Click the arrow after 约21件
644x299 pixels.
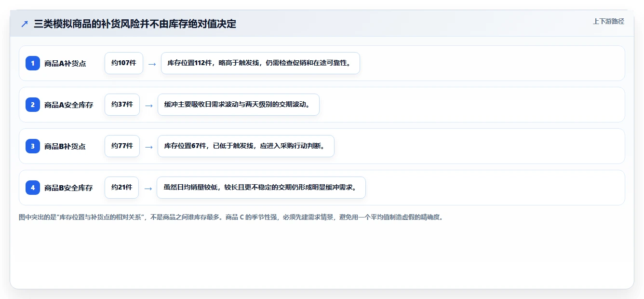148,188
